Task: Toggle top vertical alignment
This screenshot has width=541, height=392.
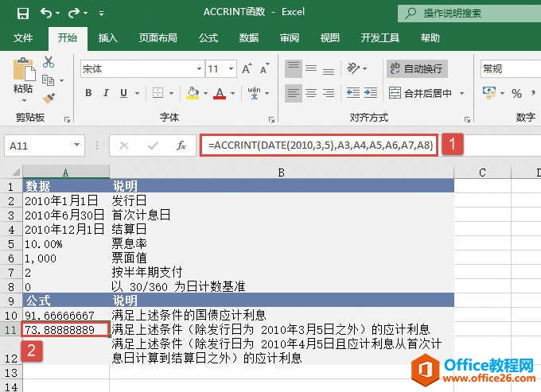Action: click(294, 68)
